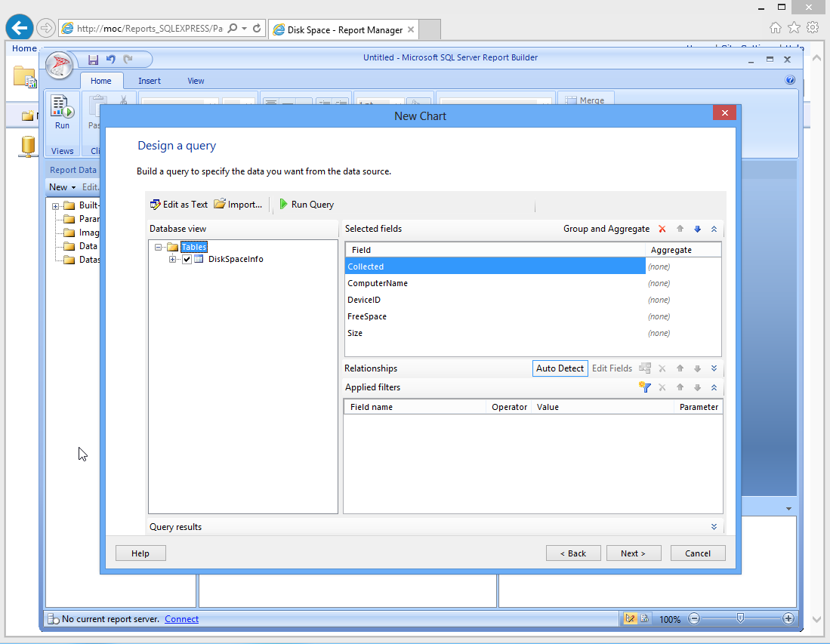Click the Run Query play icon

pyautogui.click(x=284, y=205)
